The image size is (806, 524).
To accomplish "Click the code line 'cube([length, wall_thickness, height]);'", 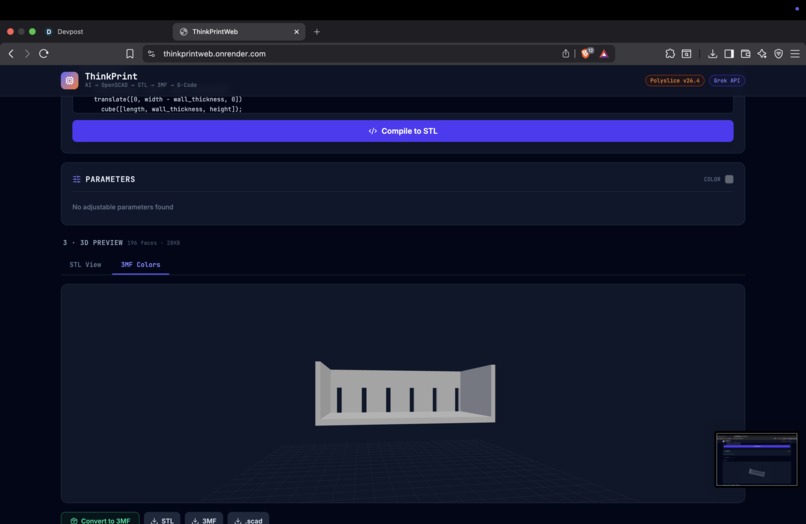I will [171, 109].
